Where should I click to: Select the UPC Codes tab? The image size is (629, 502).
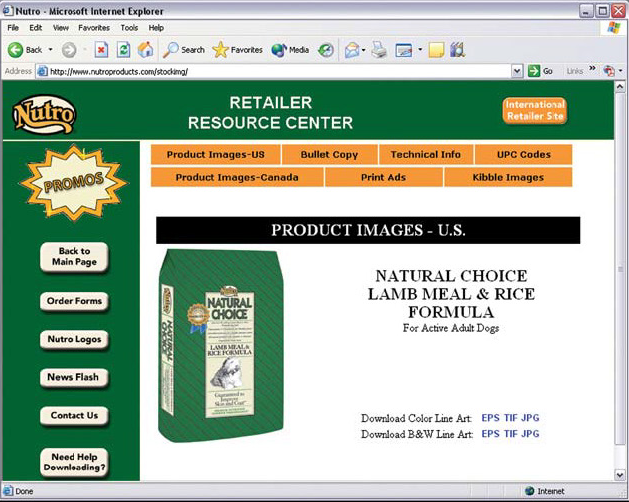pyautogui.click(x=523, y=155)
